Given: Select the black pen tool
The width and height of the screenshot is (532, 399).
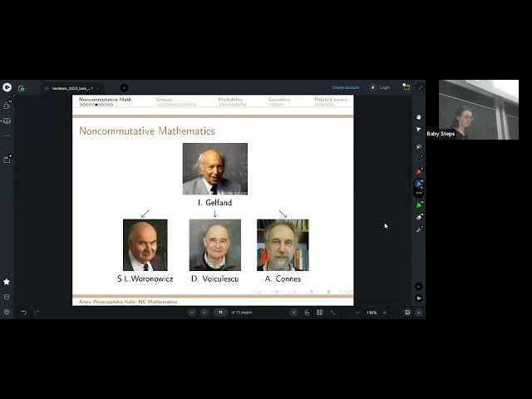Looking at the screenshot, I should click(419, 159).
